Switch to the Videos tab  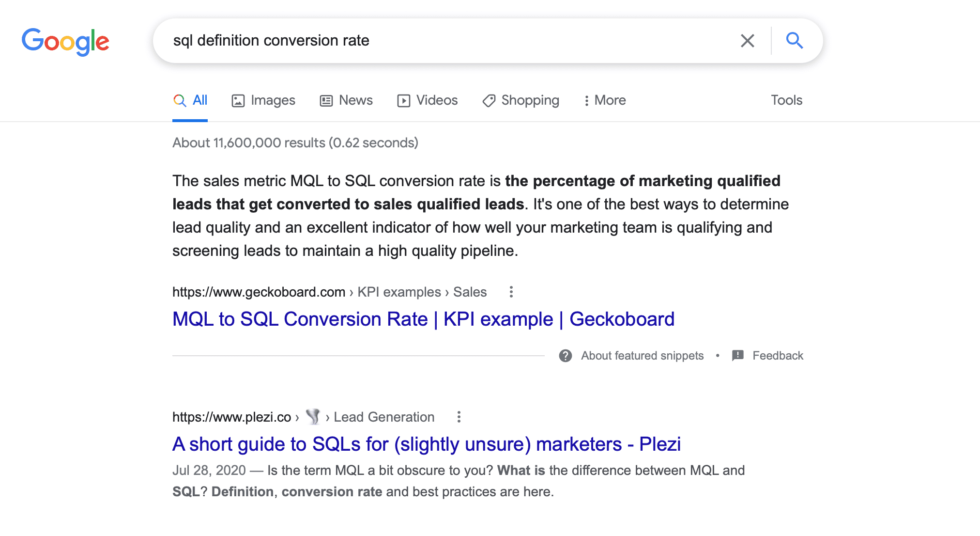(427, 100)
